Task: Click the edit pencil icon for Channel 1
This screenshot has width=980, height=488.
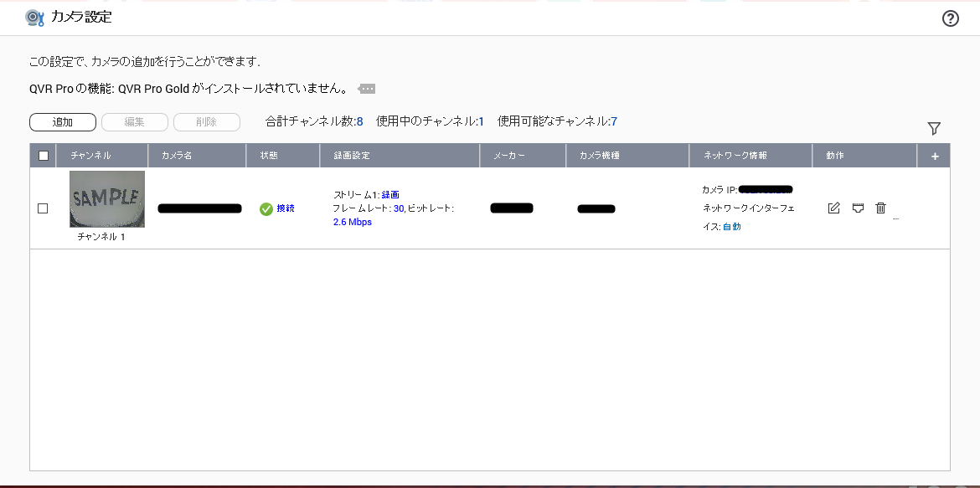Action: pyautogui.click(x=833, y=208)
